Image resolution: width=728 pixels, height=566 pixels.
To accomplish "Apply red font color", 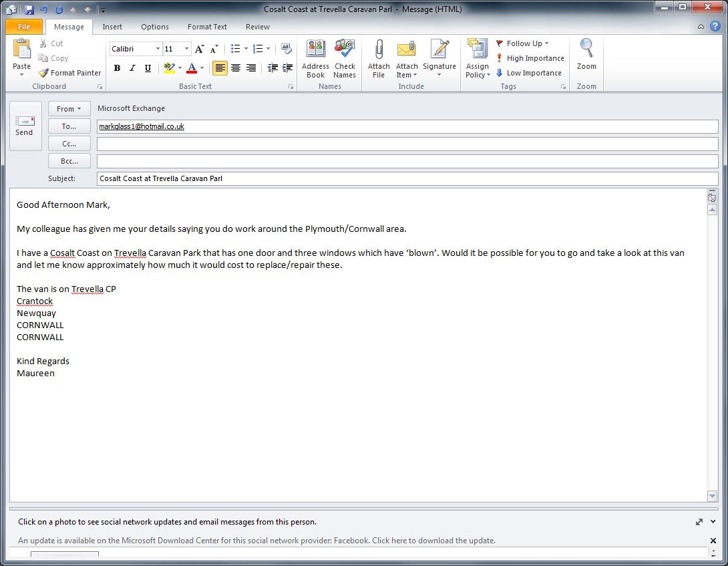I will click(x=192, y=68).
